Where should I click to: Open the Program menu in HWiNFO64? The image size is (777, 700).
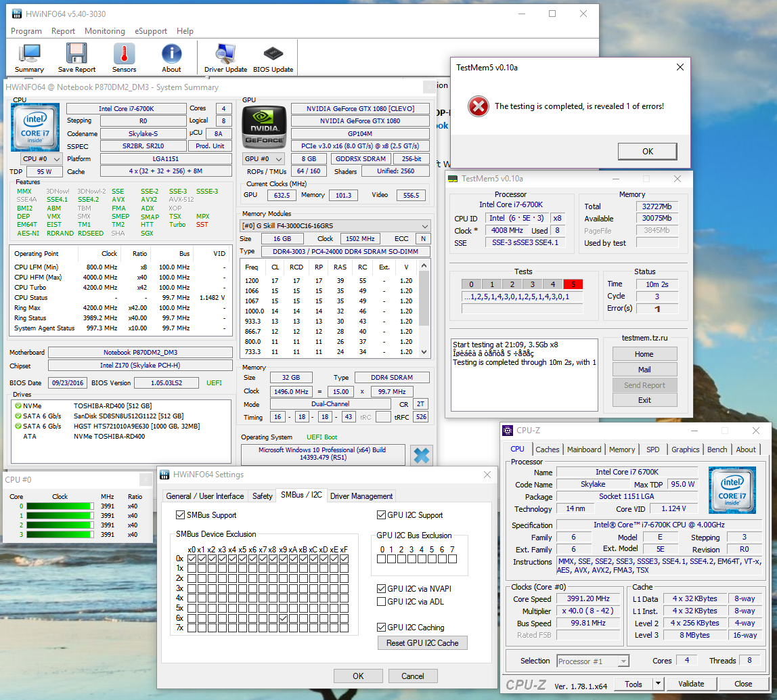[26, 30]
